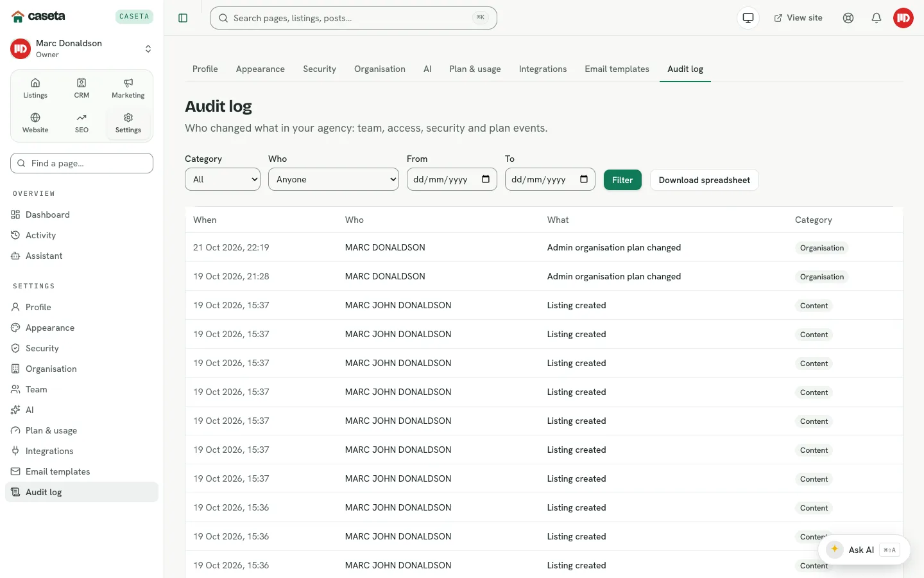Select the 21 Oct 2026, 22:19 timestamp

coord(231,247)
